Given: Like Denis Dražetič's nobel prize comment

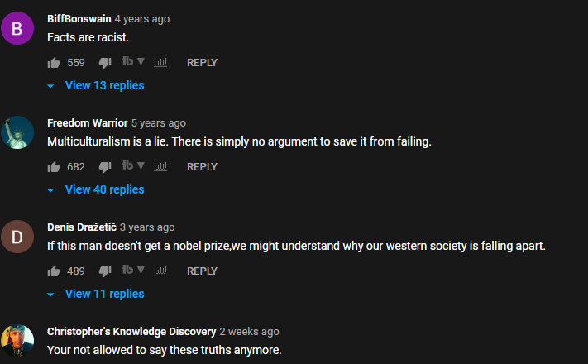Looking at the screenshot, I should pos(54,271).
